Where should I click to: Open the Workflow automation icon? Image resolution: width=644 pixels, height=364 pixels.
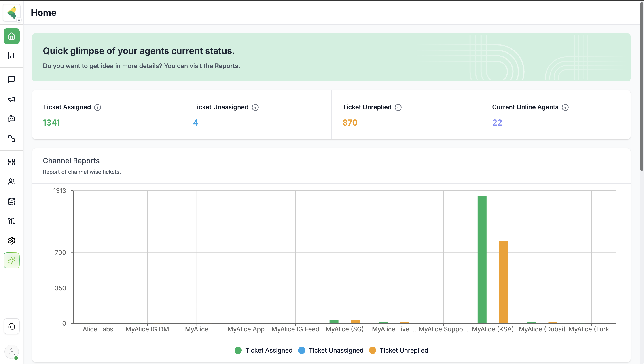click(11, 138)
